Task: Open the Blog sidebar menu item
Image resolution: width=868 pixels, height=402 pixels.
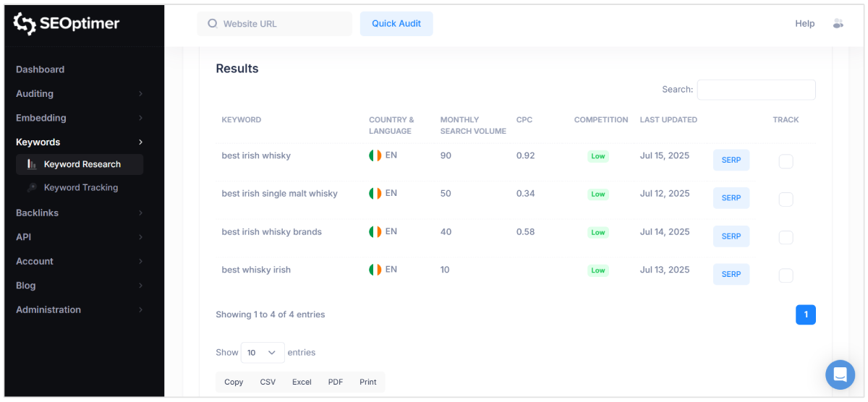Action: (x=26, y=285)
